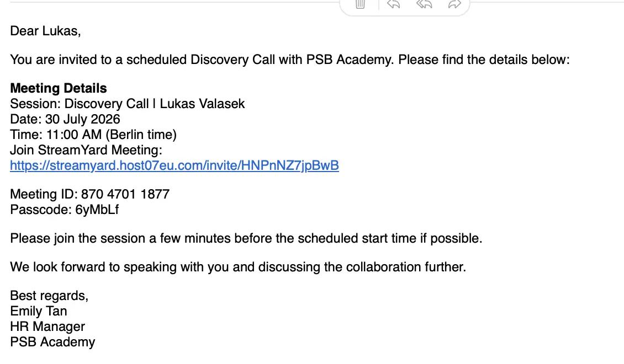Viewport: 624px width, 364px height.
Task: Click the sentence about joining a few minutes early
Action: click(x=246, y=238)
